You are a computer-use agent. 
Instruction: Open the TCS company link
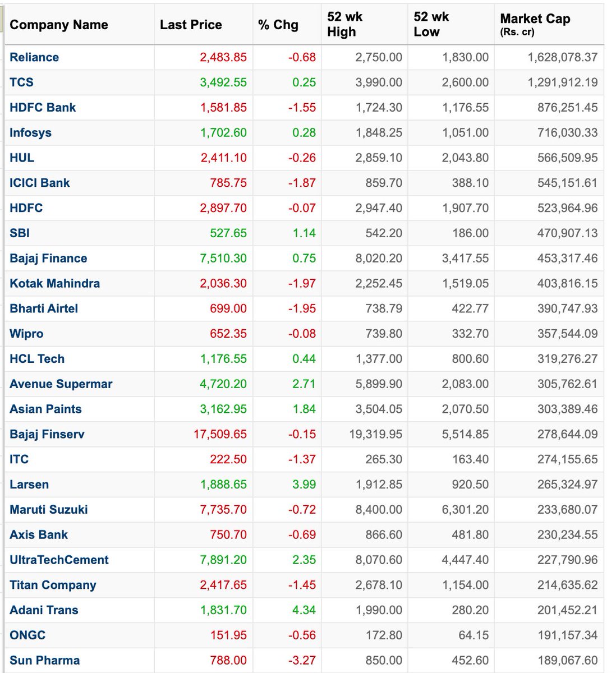point(21,82)
